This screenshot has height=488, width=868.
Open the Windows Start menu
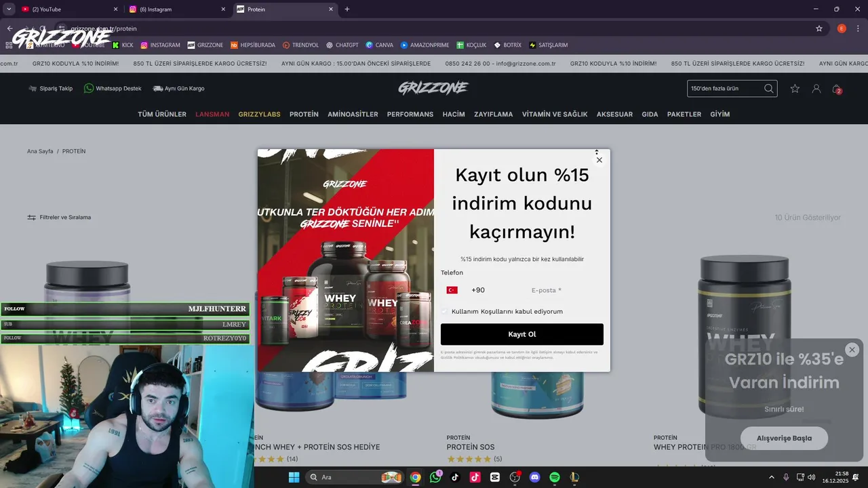pyautogui.click(x=294, y=477)
